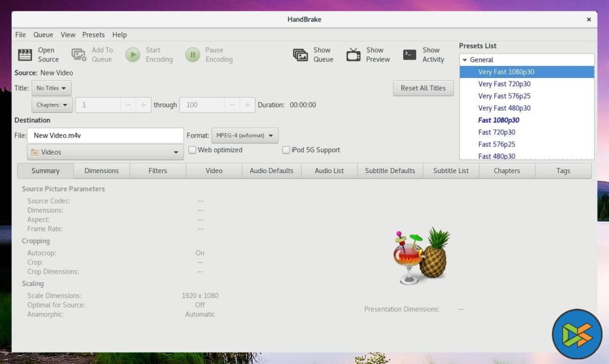Select the Fast 720p30 preset

coord(497,132)
